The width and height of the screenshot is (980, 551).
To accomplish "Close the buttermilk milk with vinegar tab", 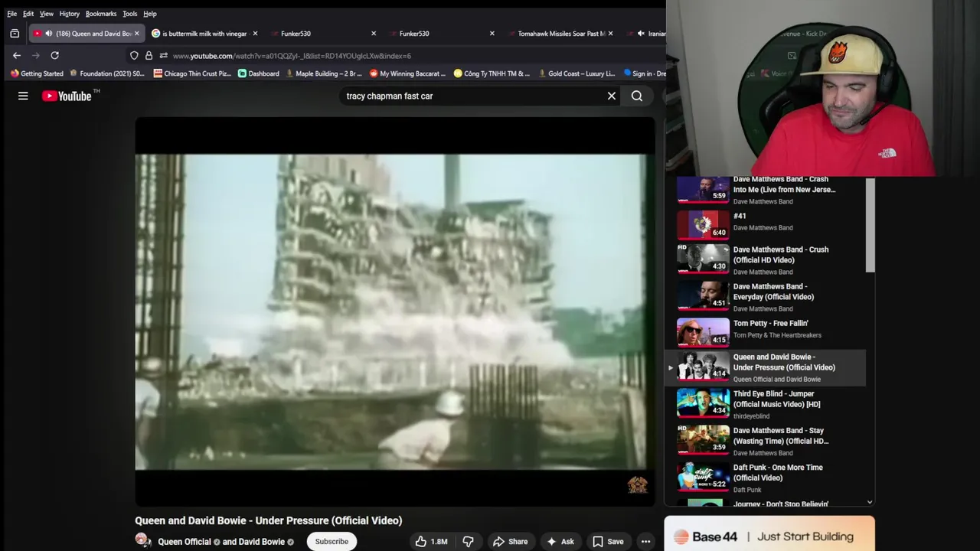I will pos(255,34).
